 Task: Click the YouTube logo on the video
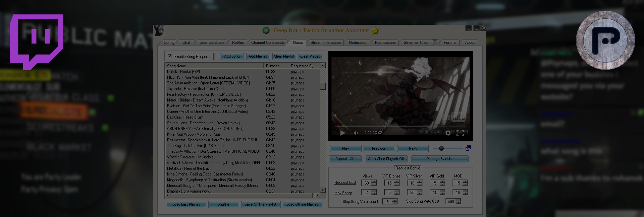454,117
